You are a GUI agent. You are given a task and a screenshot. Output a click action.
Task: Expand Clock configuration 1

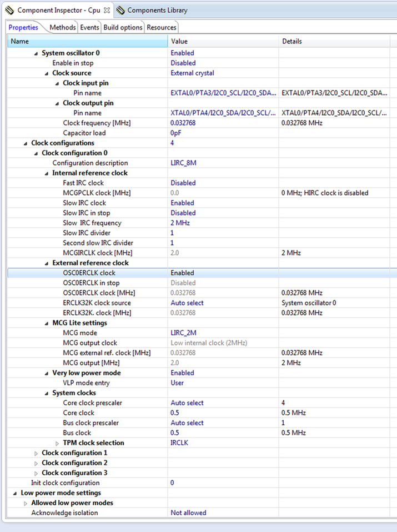tap(36, 453)
